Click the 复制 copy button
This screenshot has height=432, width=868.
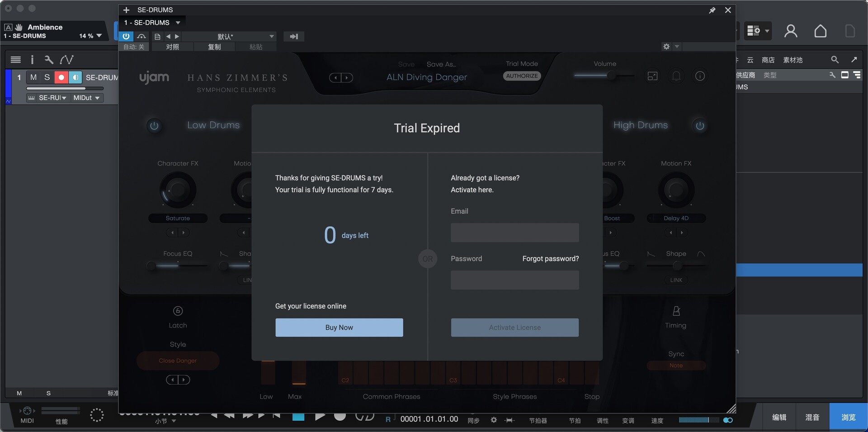214,47
